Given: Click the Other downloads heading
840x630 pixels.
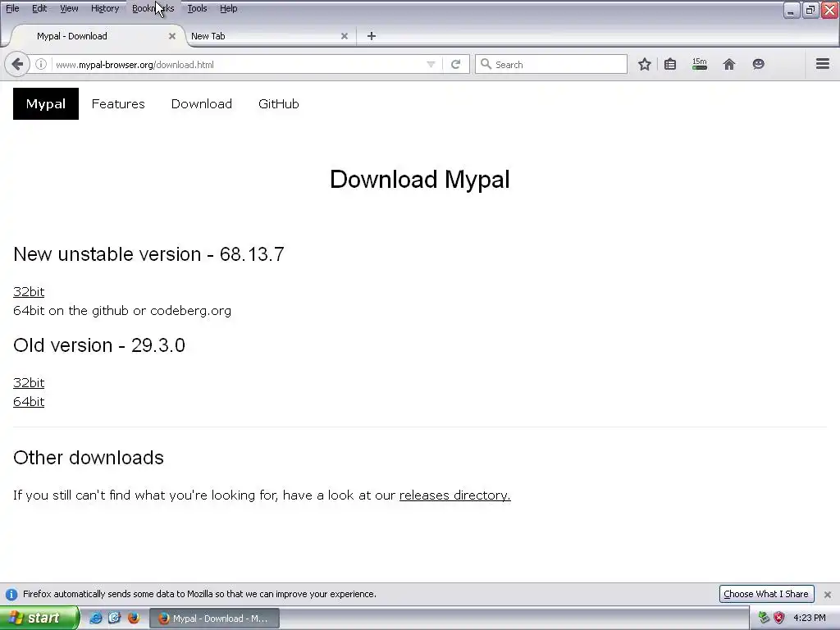Looking at the screenshot, I should click(89, 458).
